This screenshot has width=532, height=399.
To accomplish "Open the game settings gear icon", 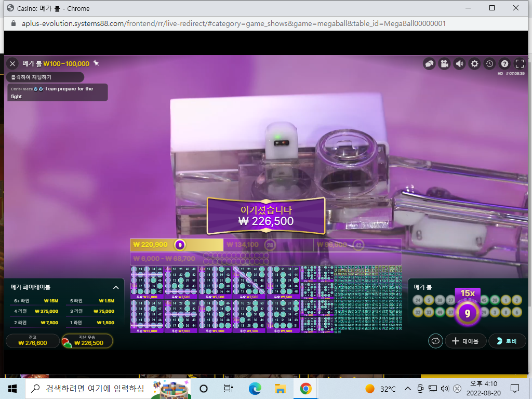I will (474, 64).
